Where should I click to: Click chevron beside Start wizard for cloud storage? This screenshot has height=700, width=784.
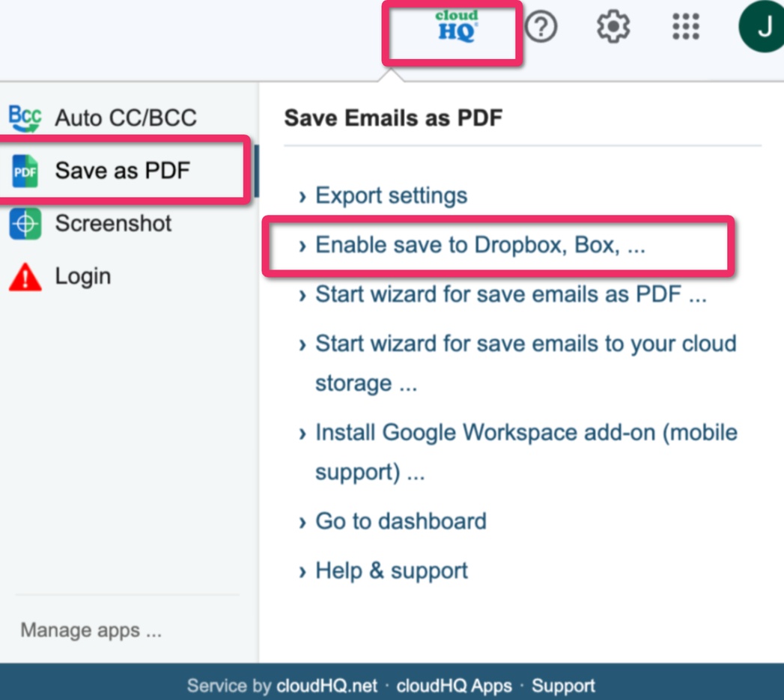pyautogui.click(x=302, y=344)
